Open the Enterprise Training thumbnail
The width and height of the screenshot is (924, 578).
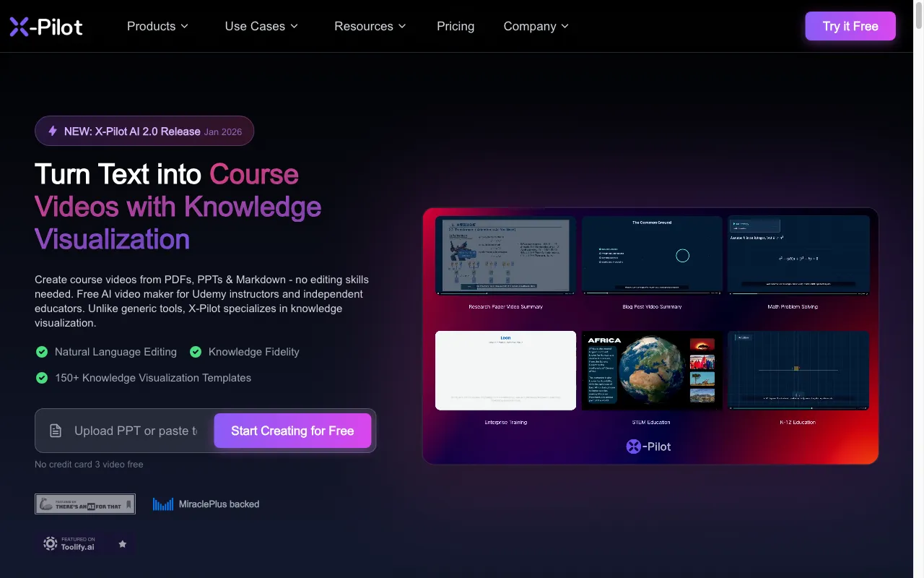click(x=505, y=371)
